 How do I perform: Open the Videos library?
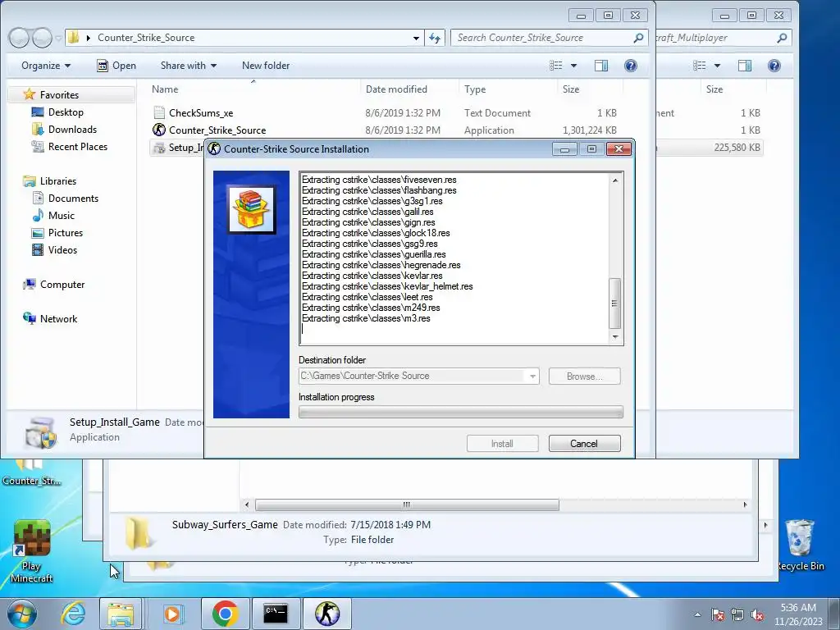click(62, 249)
